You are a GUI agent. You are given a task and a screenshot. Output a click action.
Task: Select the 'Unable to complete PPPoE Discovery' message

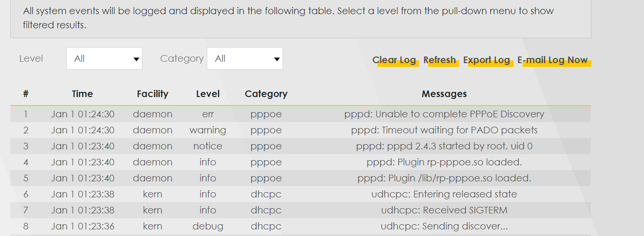(x=444, y=114)
